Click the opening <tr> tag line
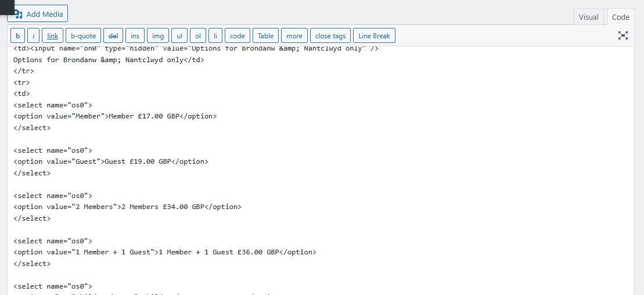This screenshot has height=295, width=644. (x=21, y=82)
